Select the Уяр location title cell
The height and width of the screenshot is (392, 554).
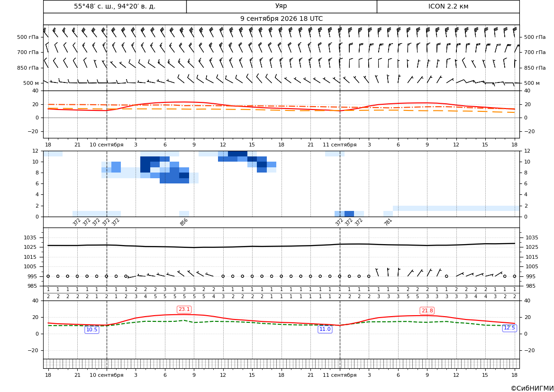pyautogui.click(x=281, y=6)
